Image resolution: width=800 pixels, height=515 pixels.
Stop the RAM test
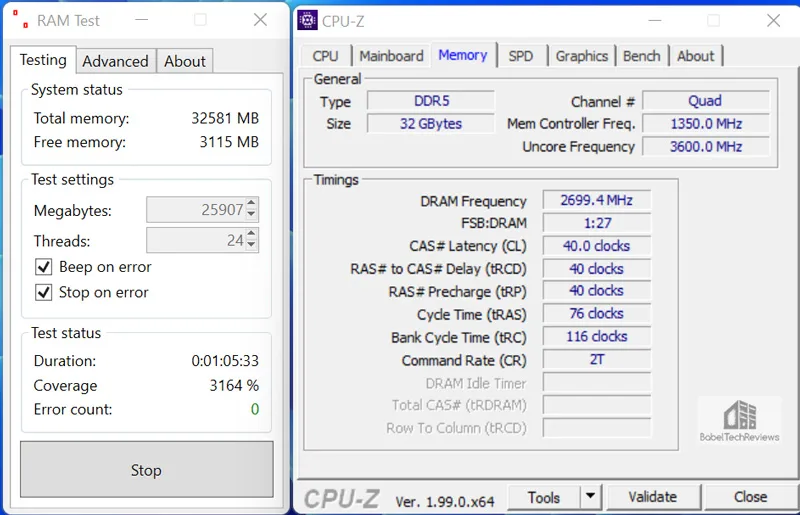(x=146, y=470)
